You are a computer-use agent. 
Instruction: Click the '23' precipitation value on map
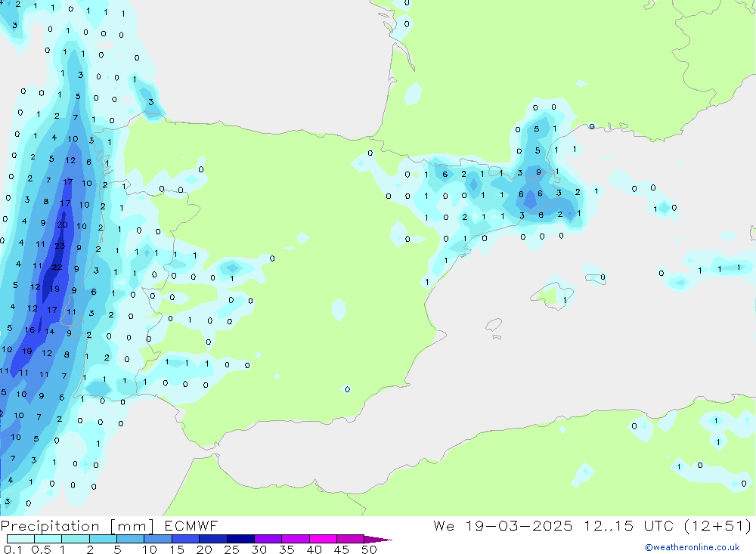(59, 246)
